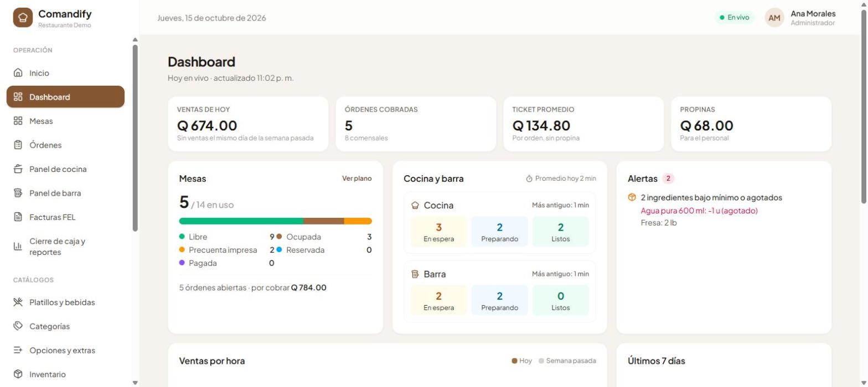Image resolution: width=868 pixels, height=387 pixels.
Task: Go to Mesas in the sidebar
Action: pyautogui.click(x=65, y=121)
